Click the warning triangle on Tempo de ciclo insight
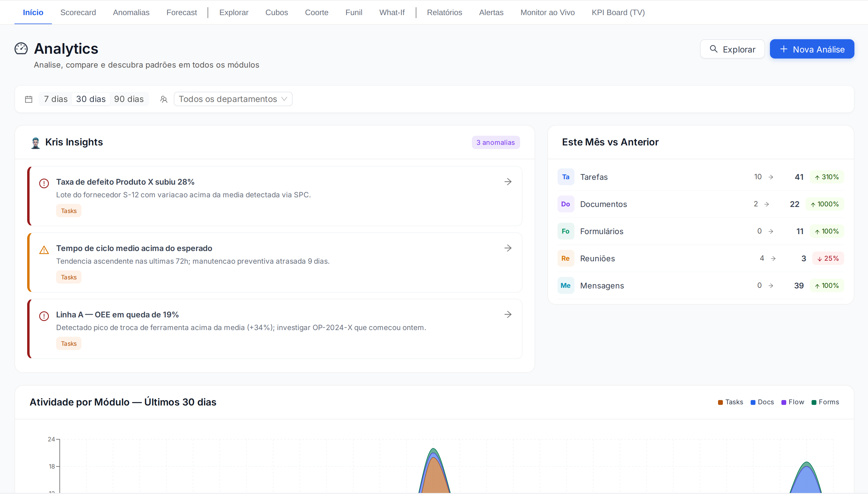The height and width of the screenshot is (496, 868). pos(44,250)
